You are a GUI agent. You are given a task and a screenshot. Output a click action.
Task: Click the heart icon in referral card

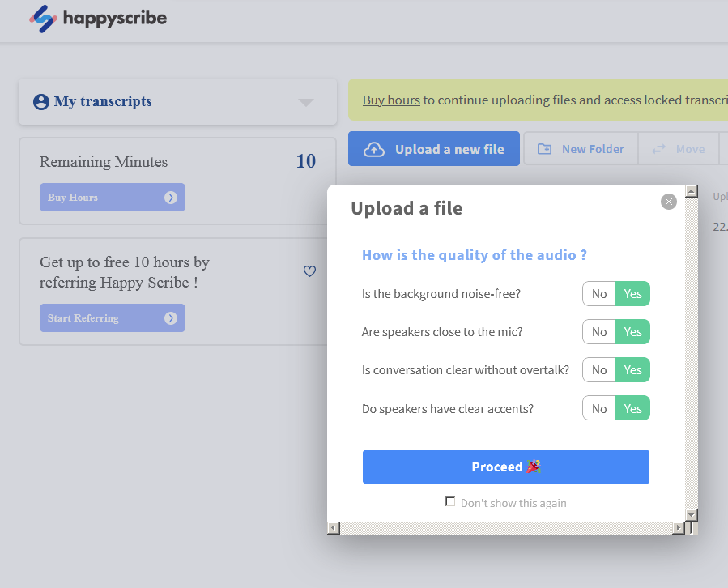click(309, 271)
